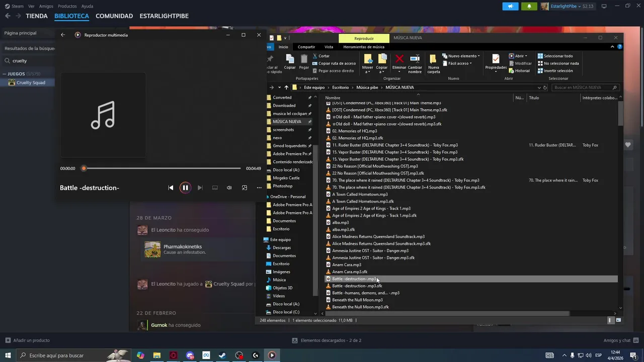Click Pegar acceso directo
644x362 pixels.
click(x=333, y=71)
